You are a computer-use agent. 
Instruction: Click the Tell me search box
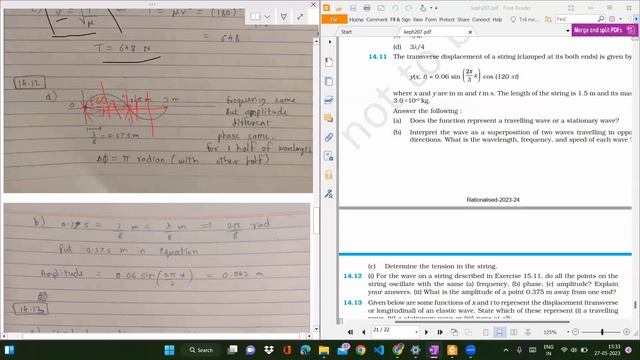point(524,19)
